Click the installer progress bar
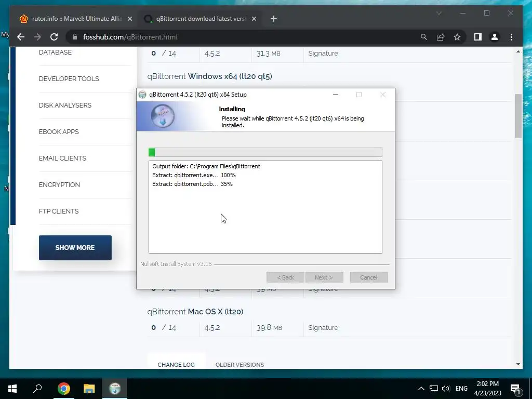Viewport: 532px width, 399px height. (x=265, y=152)
